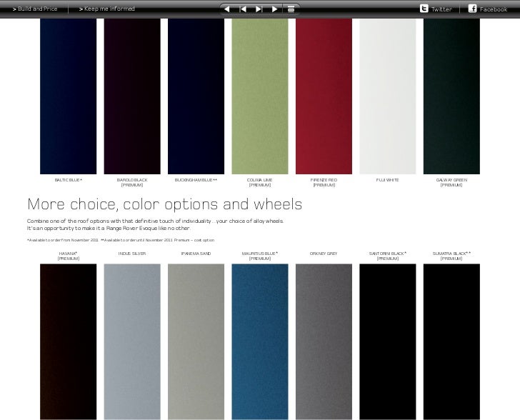Image resolution: width=520 pixels, height=420 pixels.
Task: Select the Havana color swatch
Action: (x=69, y=341)
